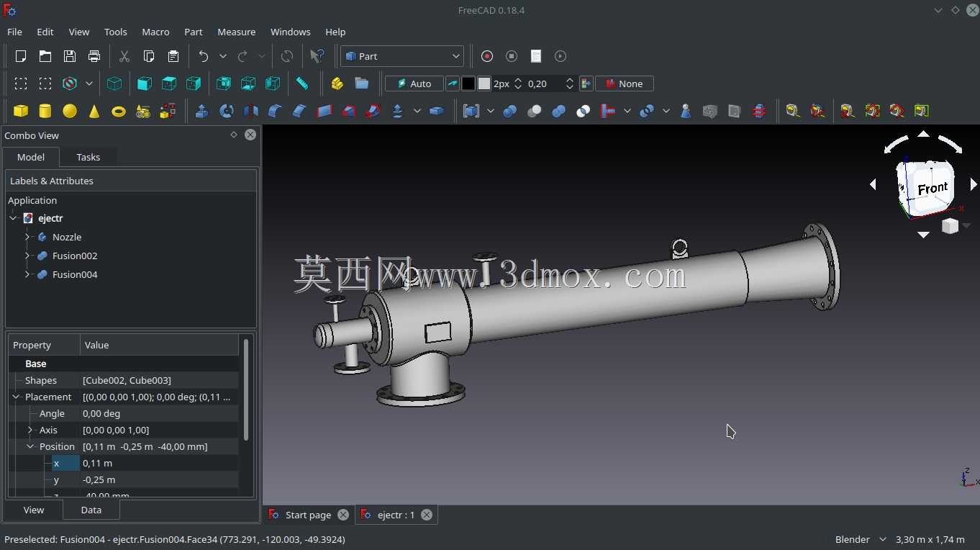Click the None autogroup button
Image resolution: width=980 pixels, height=550 pixels.
click(625, 84)
